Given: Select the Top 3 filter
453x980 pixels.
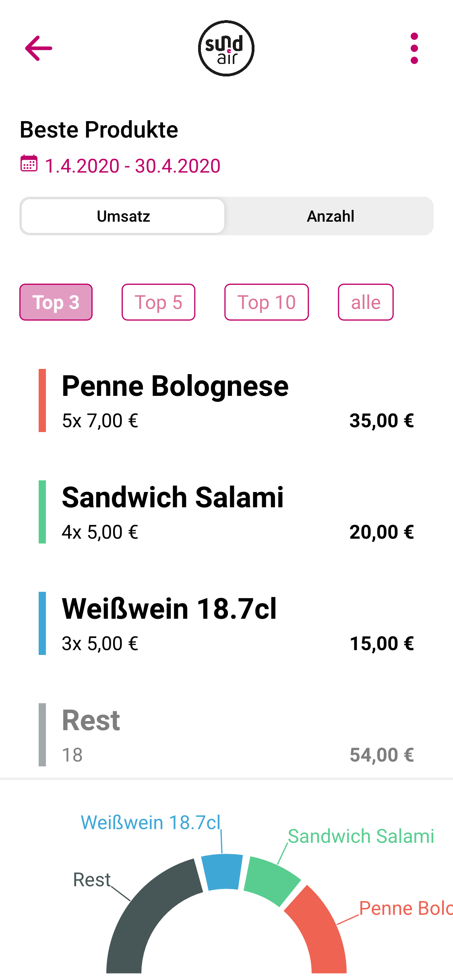Looking at the screenshot, I should (x=56, y=302).
